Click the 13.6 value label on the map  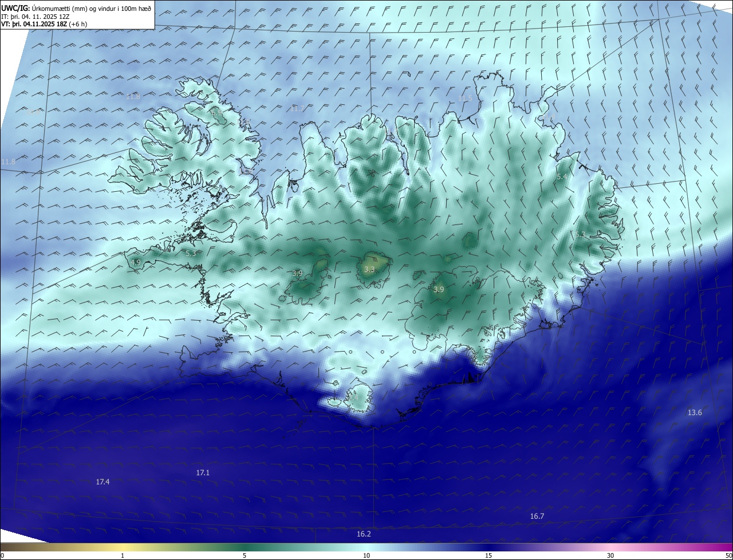tap(695, 413)
